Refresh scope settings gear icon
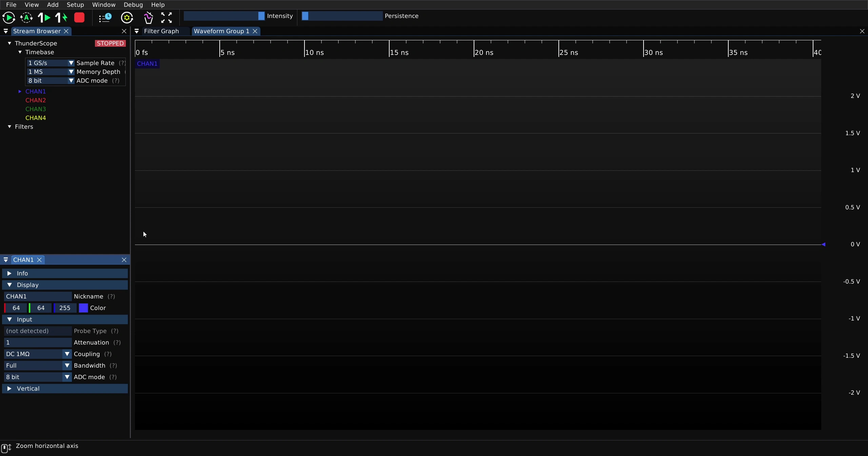Viewport: 868px width, 456px height. 127,18
